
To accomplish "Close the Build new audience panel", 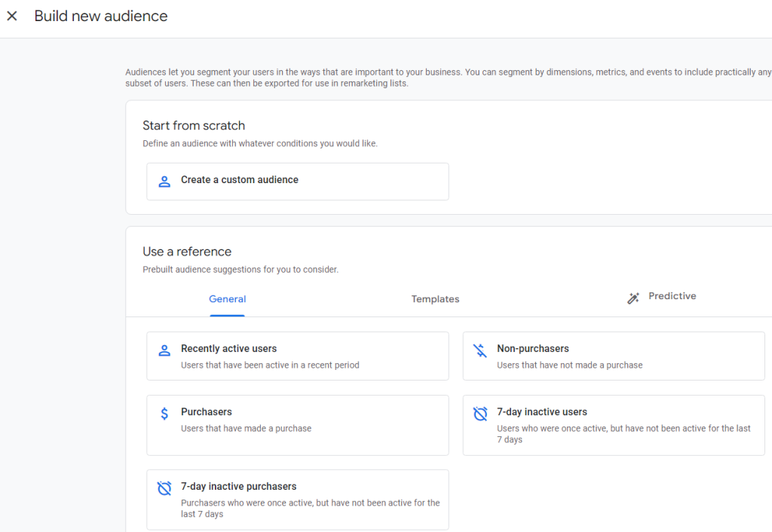I will (x=12, y=16).
